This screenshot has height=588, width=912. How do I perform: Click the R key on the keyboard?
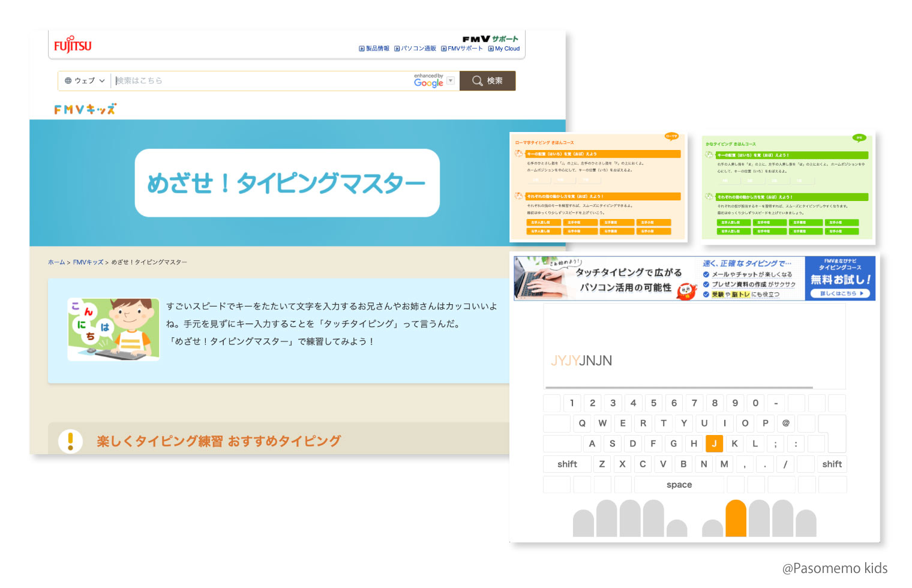click(x=643, y=423)
